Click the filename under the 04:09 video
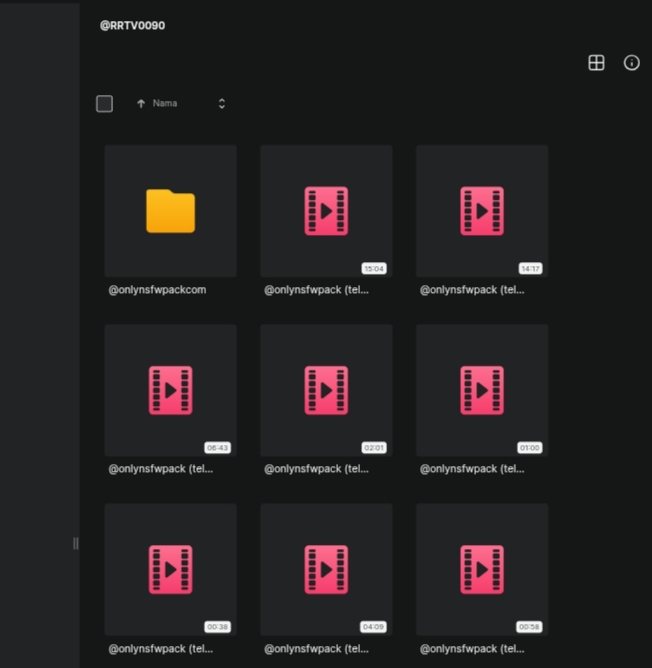 pos(317,649)
